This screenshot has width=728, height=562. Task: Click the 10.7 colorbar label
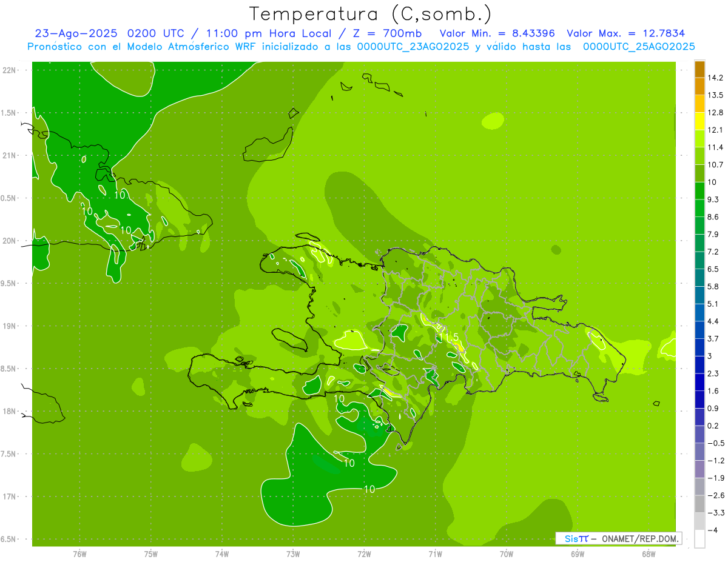715,165
